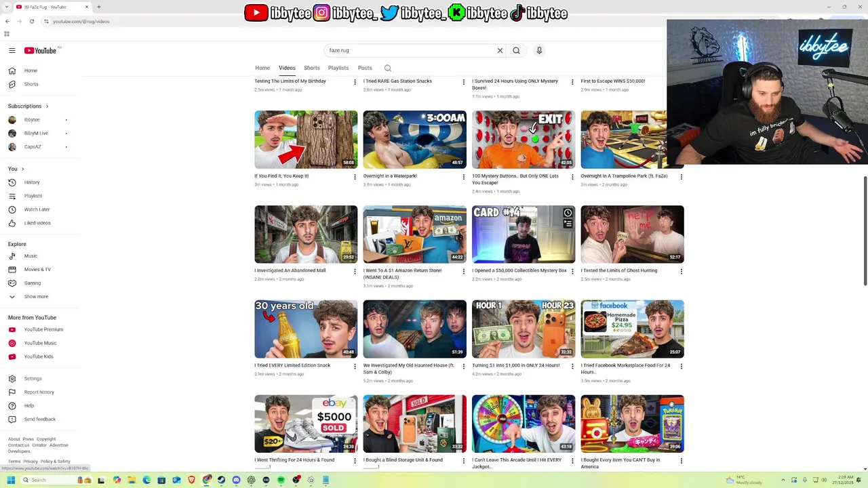The width and height of the screenshot is (868, 488).
Task: Open options menu for If You Find It video
Action: [355, 177]
